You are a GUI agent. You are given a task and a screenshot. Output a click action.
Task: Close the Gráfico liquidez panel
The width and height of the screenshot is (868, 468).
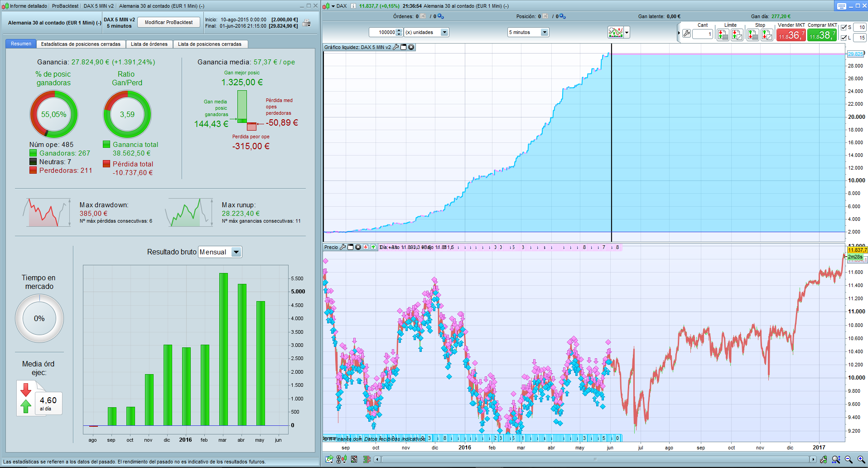coord(411,47)
